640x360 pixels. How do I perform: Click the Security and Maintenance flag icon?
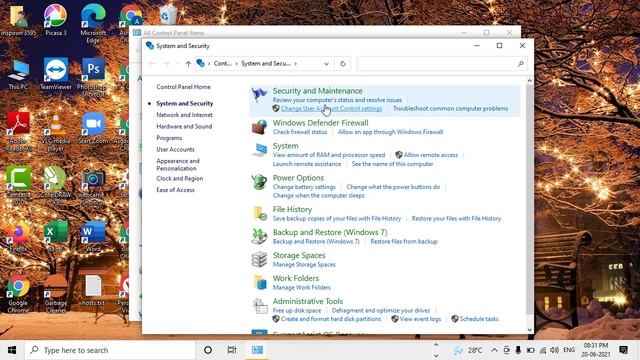(259, 95)
